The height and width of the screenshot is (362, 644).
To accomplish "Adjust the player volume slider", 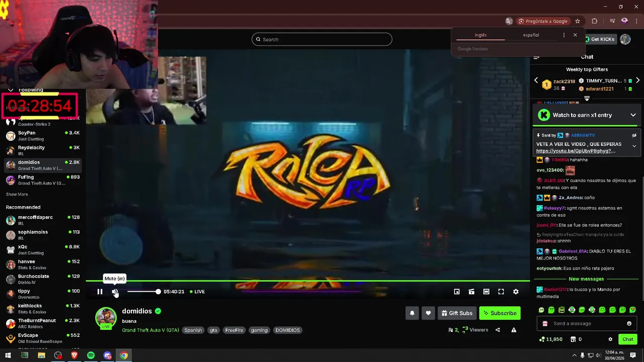I will tap(143, 292).
